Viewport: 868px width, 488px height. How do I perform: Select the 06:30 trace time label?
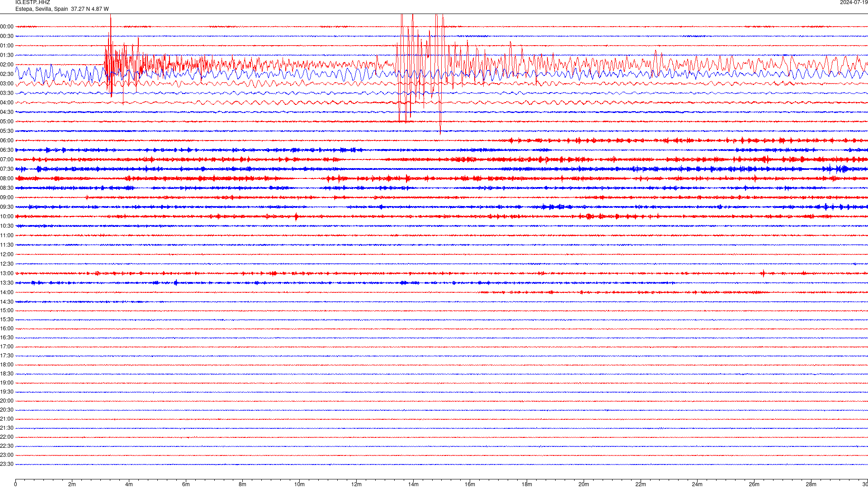[7, 150]
